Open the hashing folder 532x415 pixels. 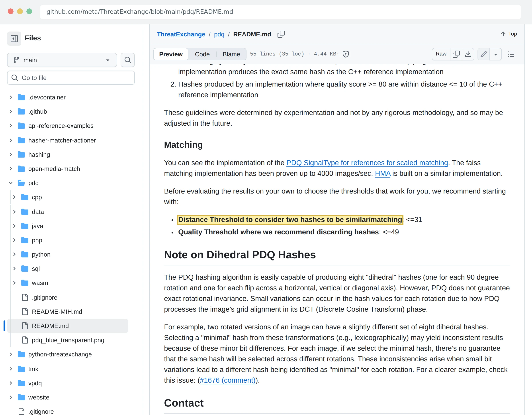click(x=39, y=155)
